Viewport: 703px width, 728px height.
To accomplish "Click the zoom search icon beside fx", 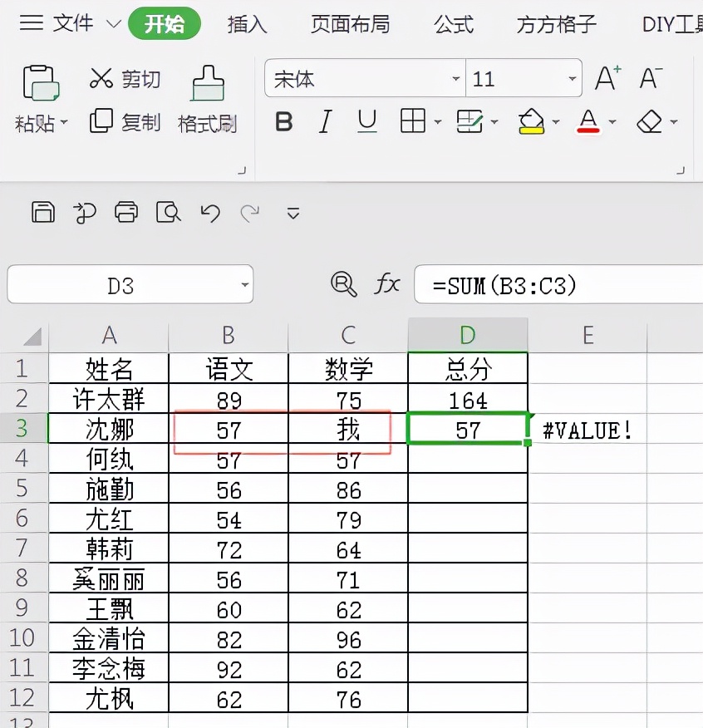I will point(344,283).
